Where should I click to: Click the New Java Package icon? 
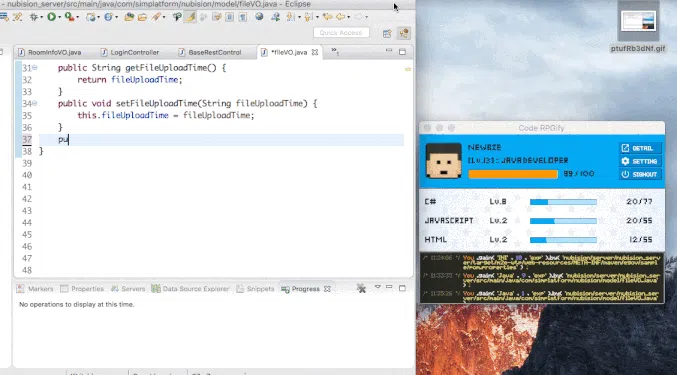[91, 17]
